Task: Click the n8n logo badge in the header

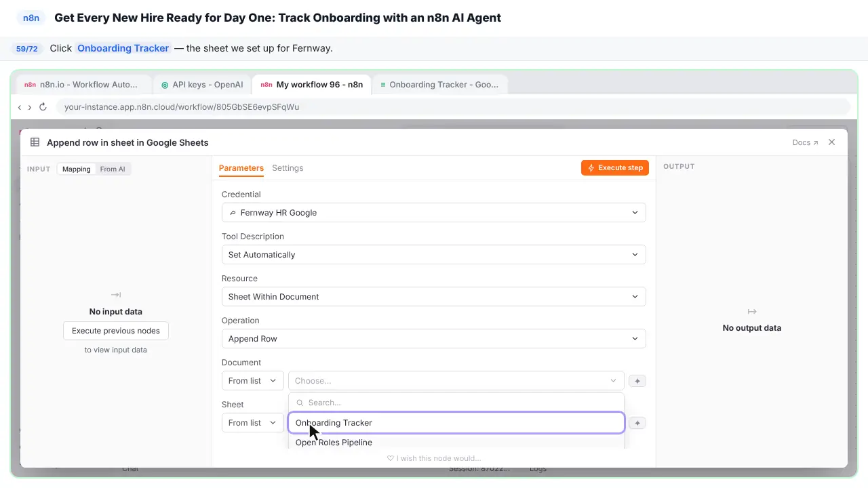Action: (31, 18)
